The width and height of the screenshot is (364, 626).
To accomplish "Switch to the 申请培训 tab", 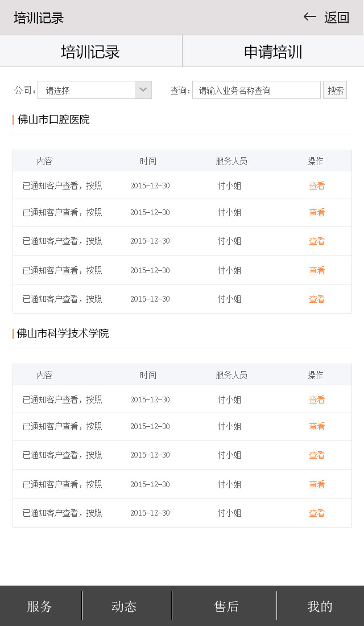I will click(273, 52).
